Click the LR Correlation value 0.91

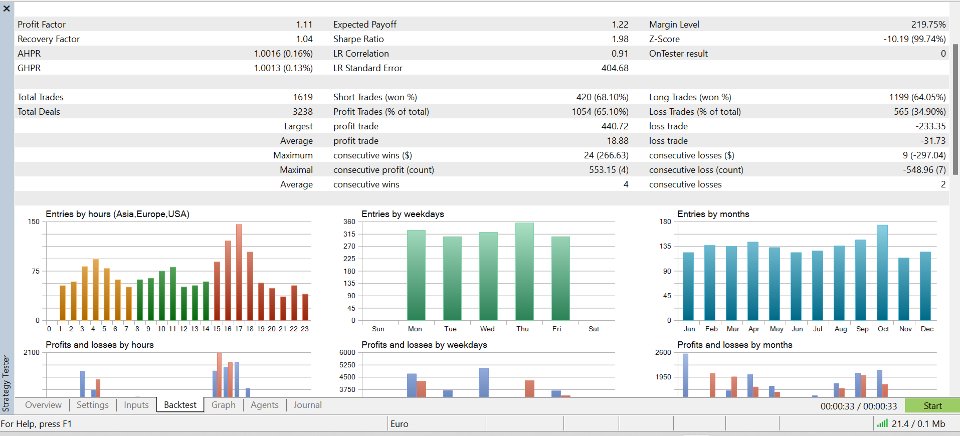tap(620, 53)
